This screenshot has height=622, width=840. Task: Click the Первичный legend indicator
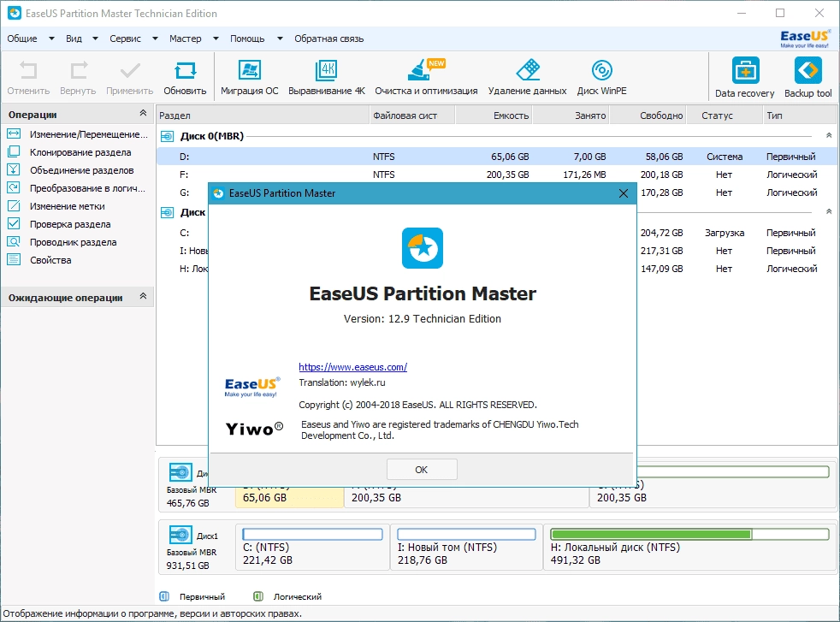tap(164, 596)
